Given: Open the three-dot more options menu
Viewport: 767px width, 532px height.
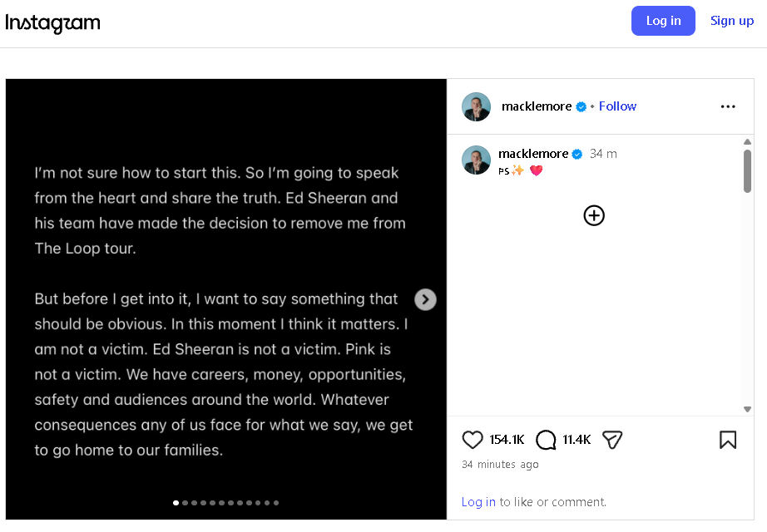Looking at the screenshot, I should pyautogui.click(x=728, y=106).
